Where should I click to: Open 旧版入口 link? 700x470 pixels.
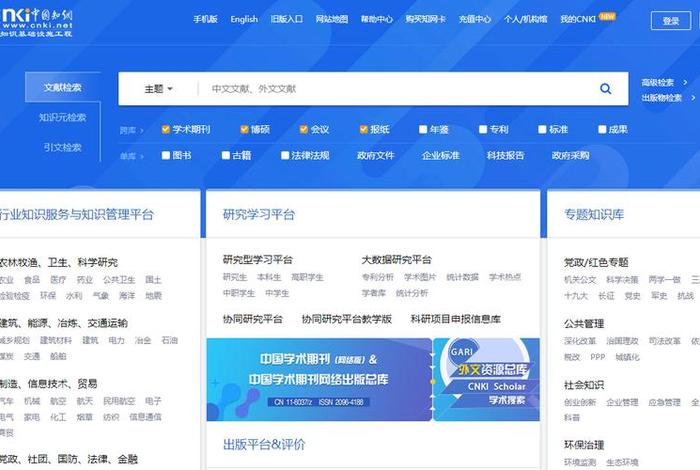click(x=287, y=19)
